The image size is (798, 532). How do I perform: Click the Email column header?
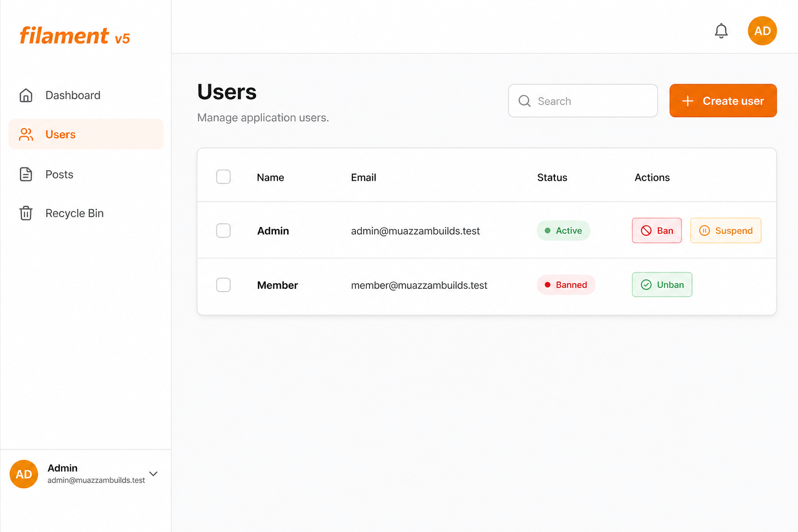point(363,178)
